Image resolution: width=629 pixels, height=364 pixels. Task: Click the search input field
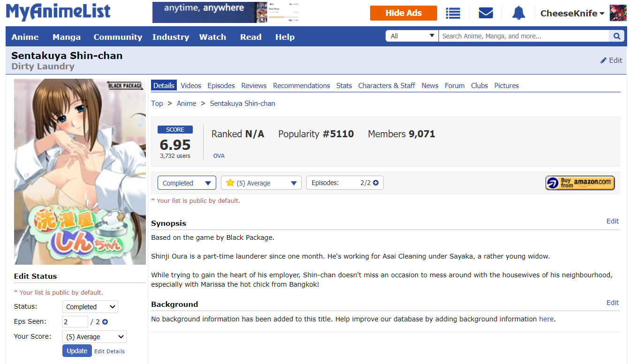click(523, 36)
